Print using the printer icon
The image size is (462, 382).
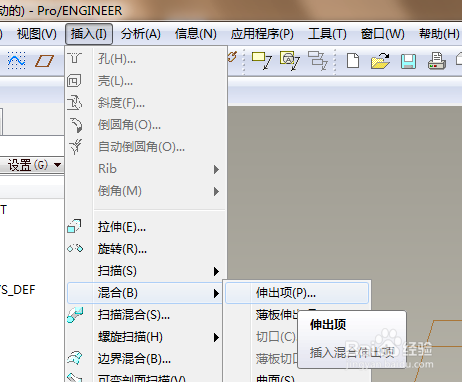coord(437,61)
